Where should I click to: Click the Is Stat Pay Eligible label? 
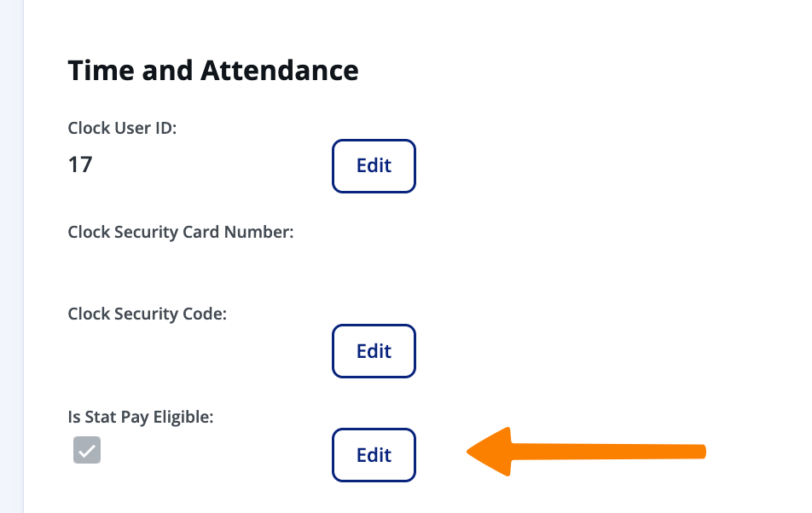(x=140, y=417)
